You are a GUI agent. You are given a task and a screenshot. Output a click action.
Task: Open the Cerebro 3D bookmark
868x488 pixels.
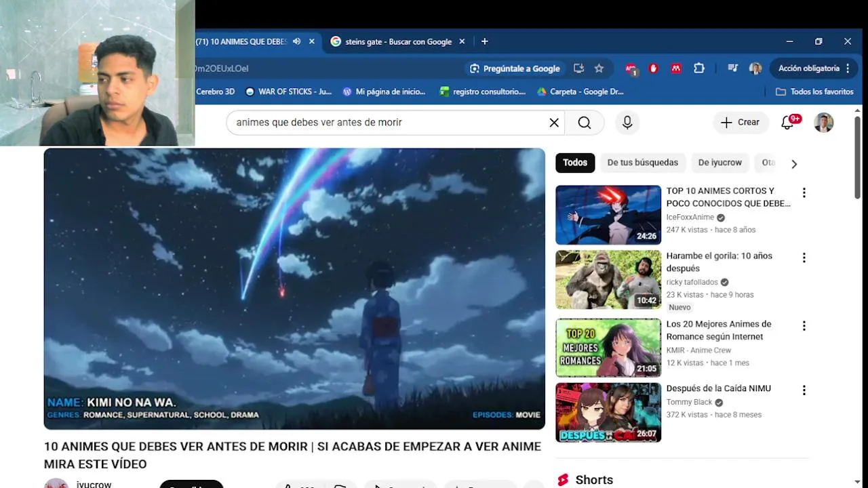point(215,91)
